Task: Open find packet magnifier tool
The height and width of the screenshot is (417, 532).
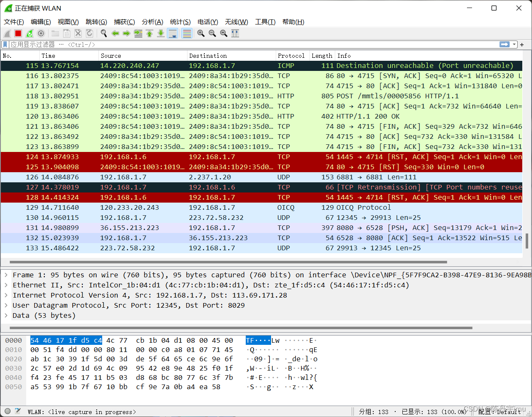Action: pos(103,33)
